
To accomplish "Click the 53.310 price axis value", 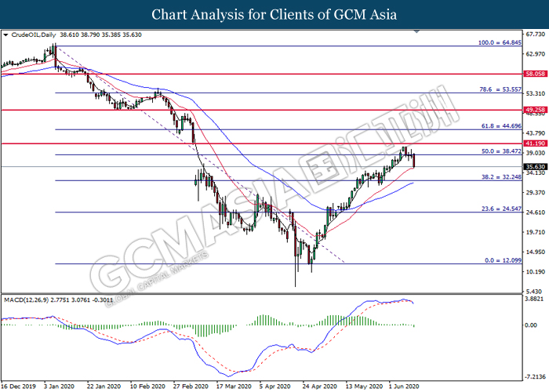I will (536, 93).
